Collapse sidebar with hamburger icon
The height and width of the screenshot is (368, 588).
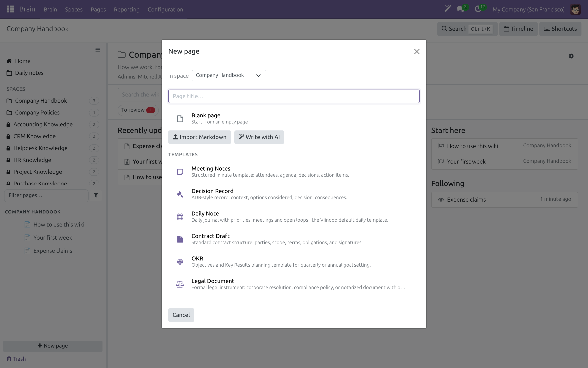[x=98, y=50]
